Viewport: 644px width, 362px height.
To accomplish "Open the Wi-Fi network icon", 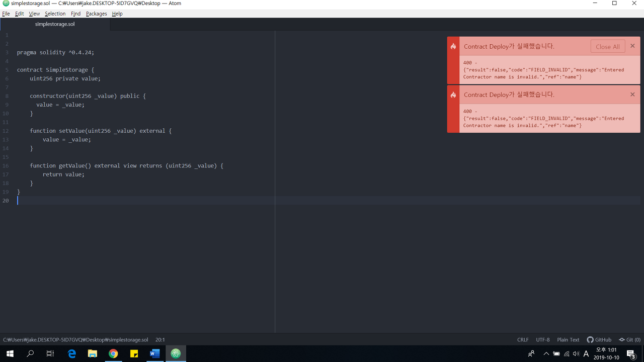I will click(x=567, y=353).
